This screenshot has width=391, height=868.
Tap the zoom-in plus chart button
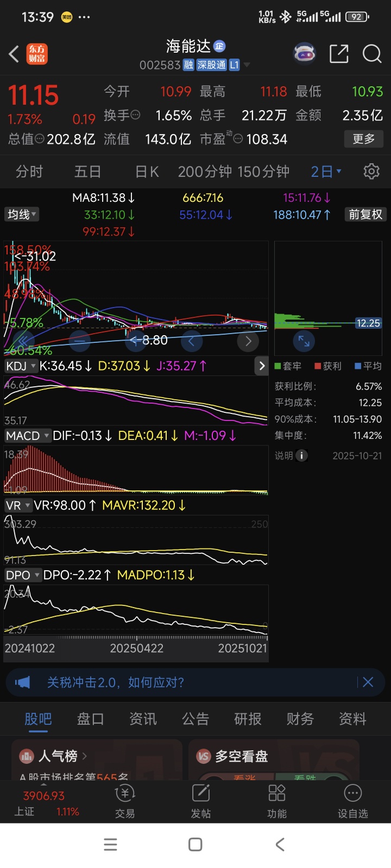click(135, 341)
